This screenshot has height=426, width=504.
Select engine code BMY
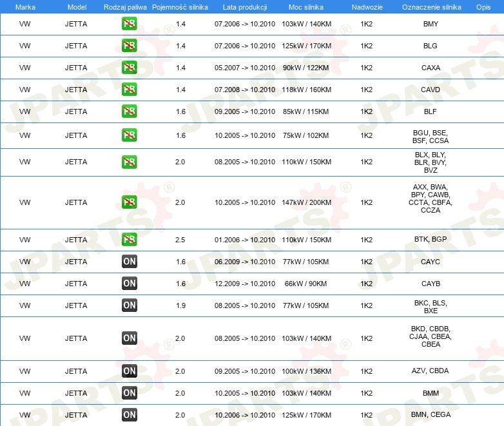431,24
